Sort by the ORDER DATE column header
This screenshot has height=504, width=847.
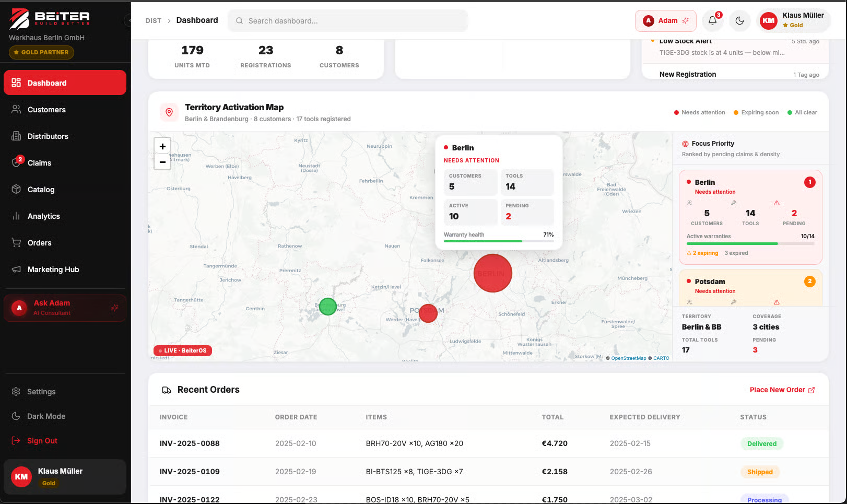pyautogui.click(x=296, y=417)
